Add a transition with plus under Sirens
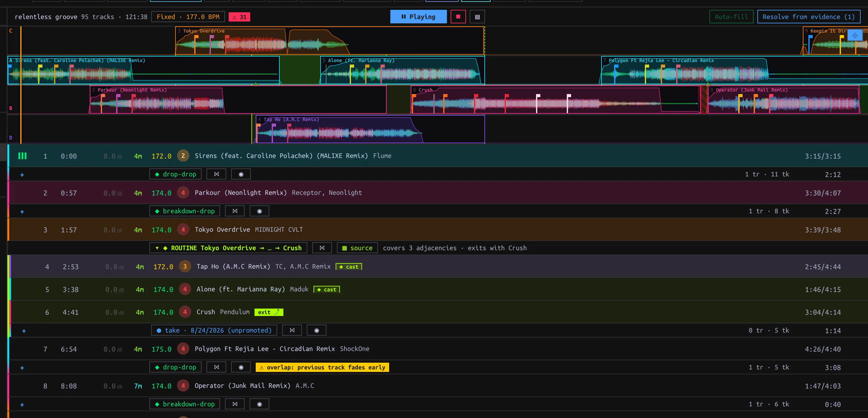This screenshot has width=868, height=418. [x=22, y=175]
